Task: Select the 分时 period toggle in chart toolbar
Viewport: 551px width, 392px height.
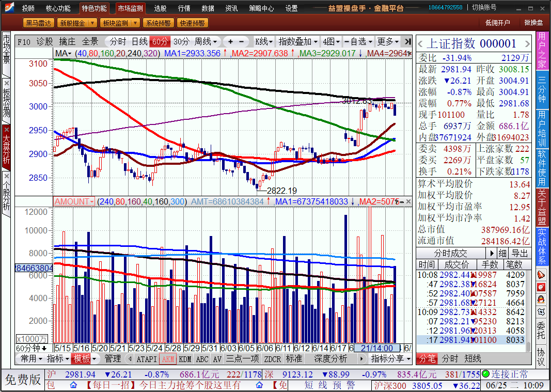Action: pos(118,42)
